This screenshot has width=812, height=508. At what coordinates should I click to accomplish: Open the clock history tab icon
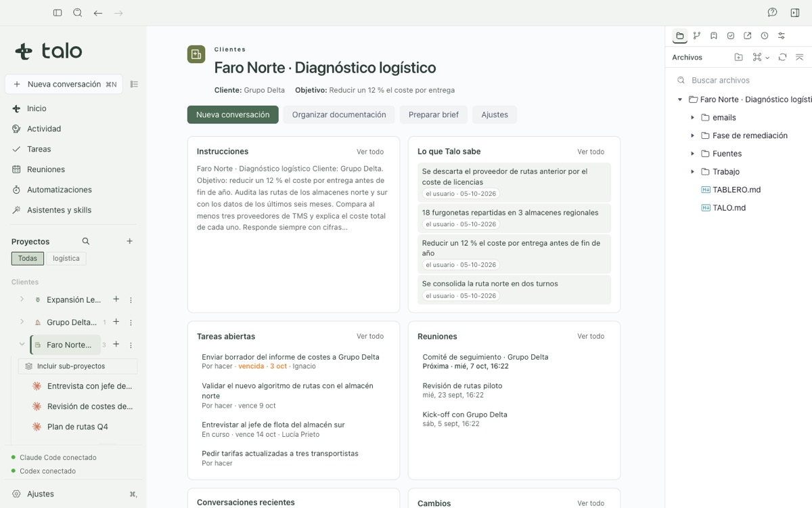[x=765, y=36]
